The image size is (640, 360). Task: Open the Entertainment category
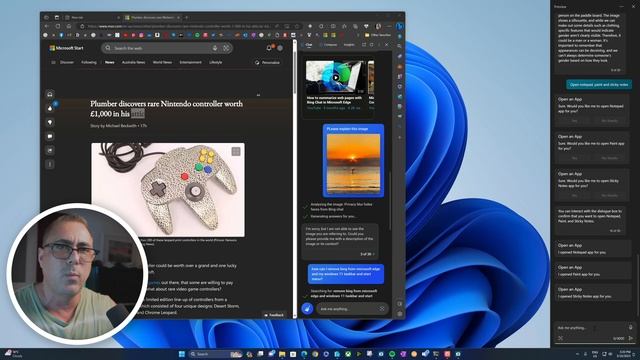pos(191,62)
